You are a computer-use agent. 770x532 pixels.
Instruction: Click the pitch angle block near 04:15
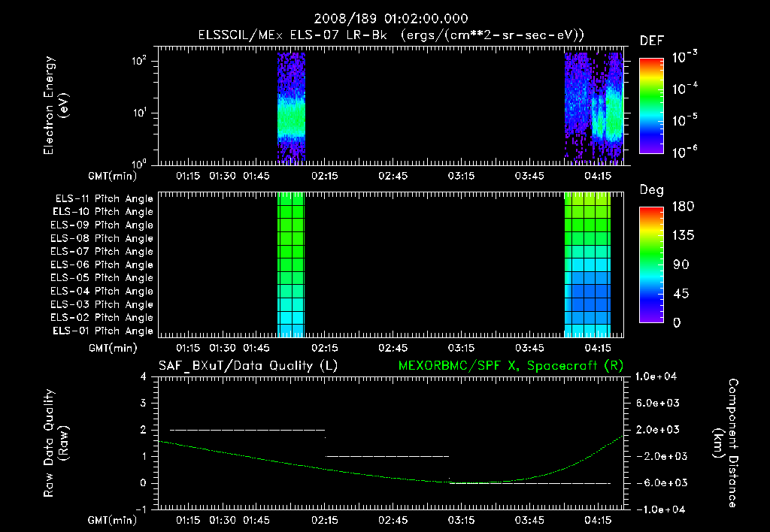coord(587,264)
